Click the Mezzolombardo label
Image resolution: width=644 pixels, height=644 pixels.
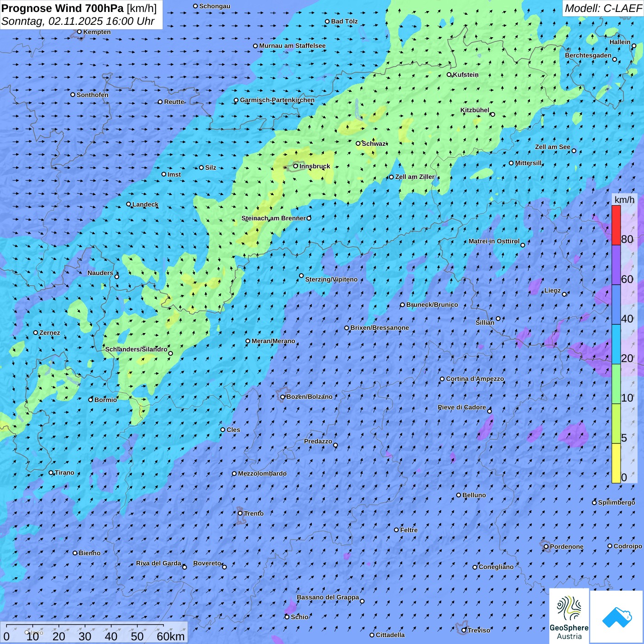[x=262, y=473]
